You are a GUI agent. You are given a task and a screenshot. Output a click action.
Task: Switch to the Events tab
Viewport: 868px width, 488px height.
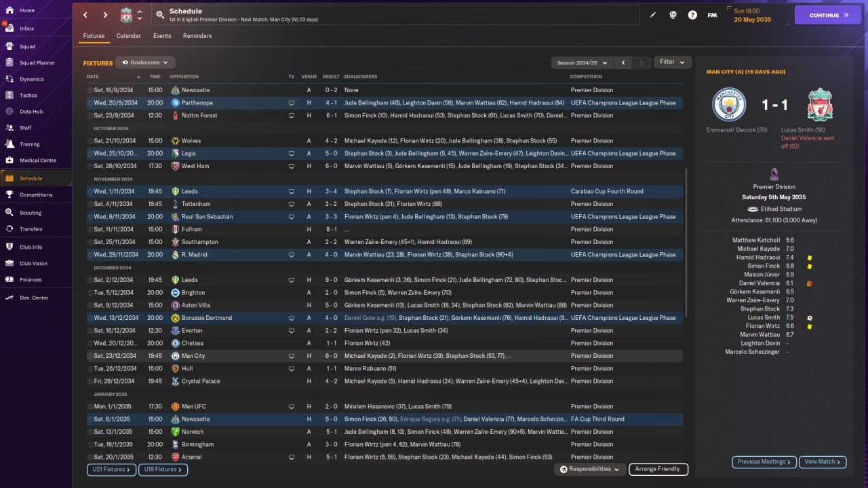coord(162,36)
